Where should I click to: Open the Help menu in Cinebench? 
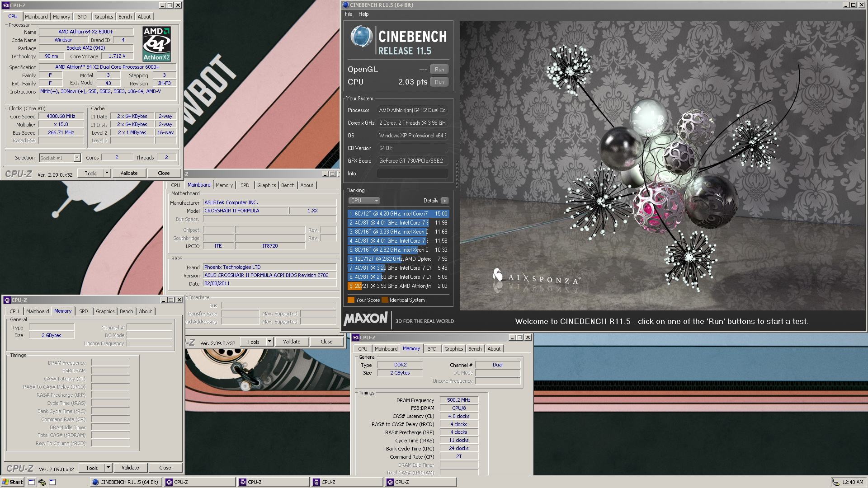(x=363, y=14)
